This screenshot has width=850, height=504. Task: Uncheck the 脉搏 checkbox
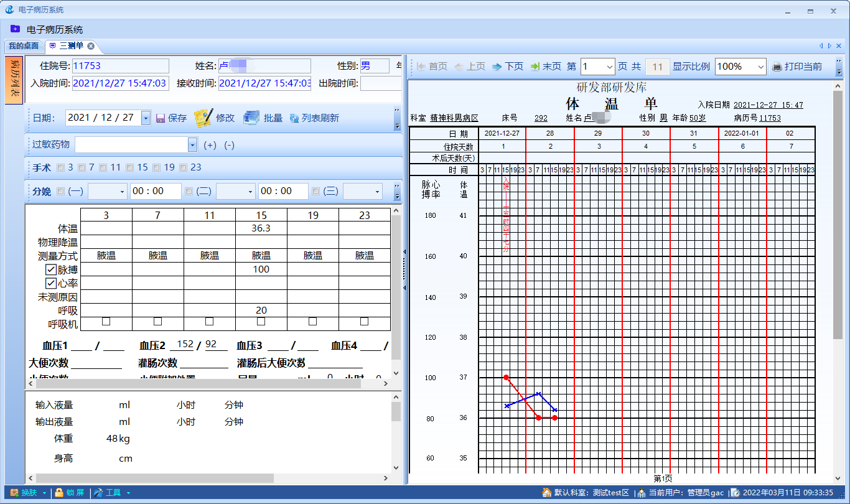pos(51,269)
